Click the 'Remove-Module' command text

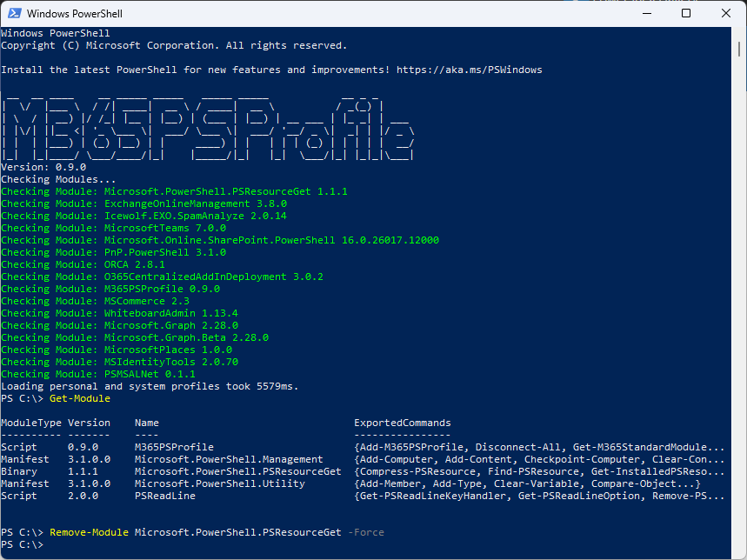click(x=89, y=532)
